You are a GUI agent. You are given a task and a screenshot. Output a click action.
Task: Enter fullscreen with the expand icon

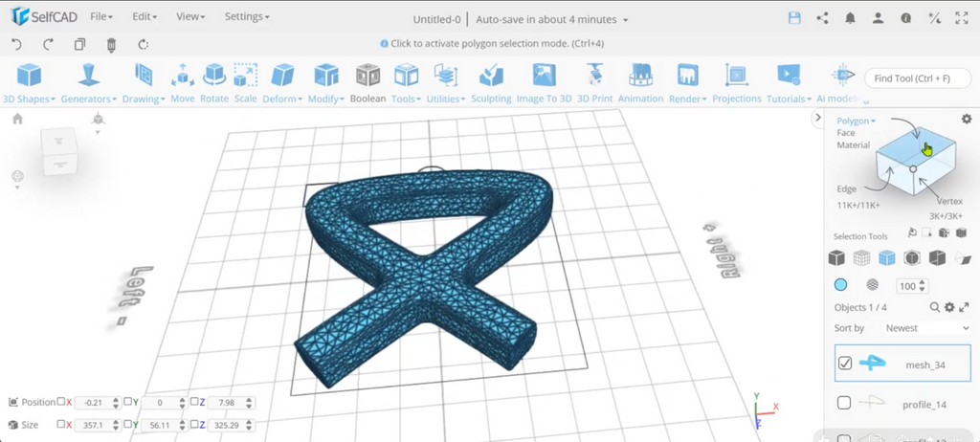click(x=962, y=18)
